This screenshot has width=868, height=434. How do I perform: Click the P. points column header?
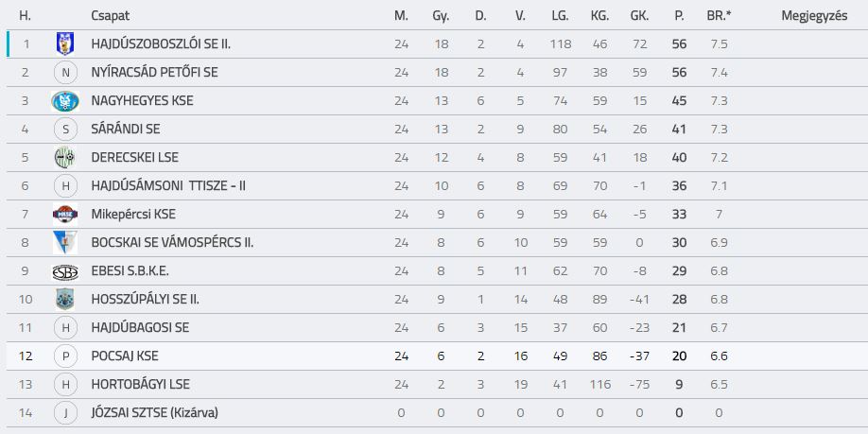679,16
